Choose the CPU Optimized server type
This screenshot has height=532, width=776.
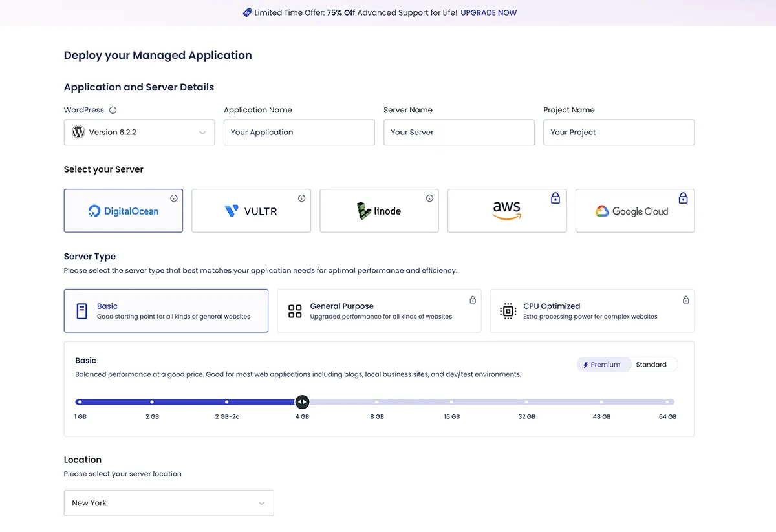592,311
